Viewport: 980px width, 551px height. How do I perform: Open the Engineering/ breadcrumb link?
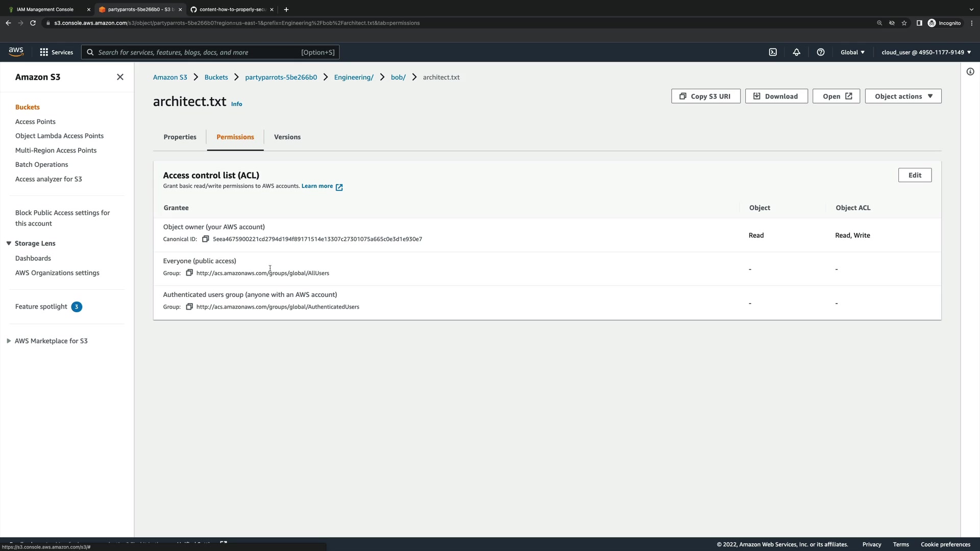coord(353,77)
